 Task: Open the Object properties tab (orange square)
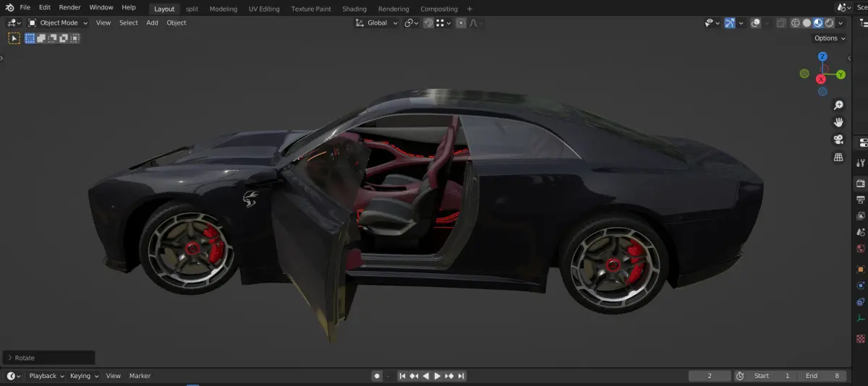click(861, 269)
